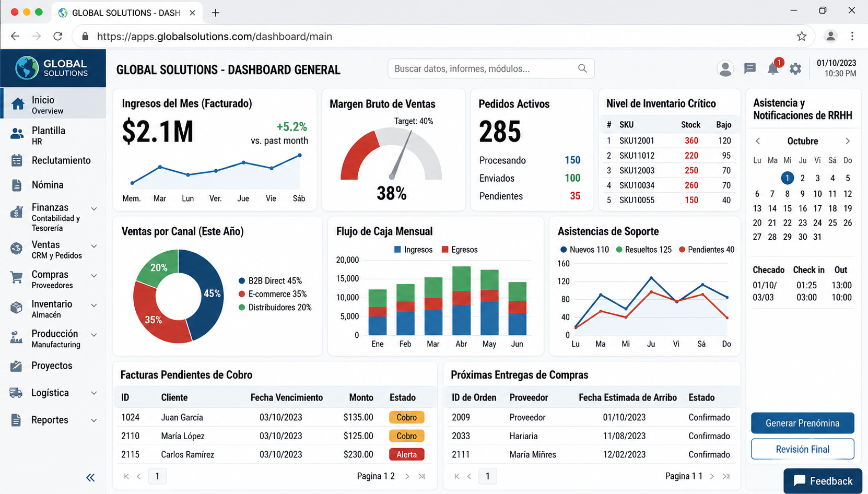This screenshot has height=494, width=868.
Task: Open the browser three-dot menu
Action: point(852,36)
